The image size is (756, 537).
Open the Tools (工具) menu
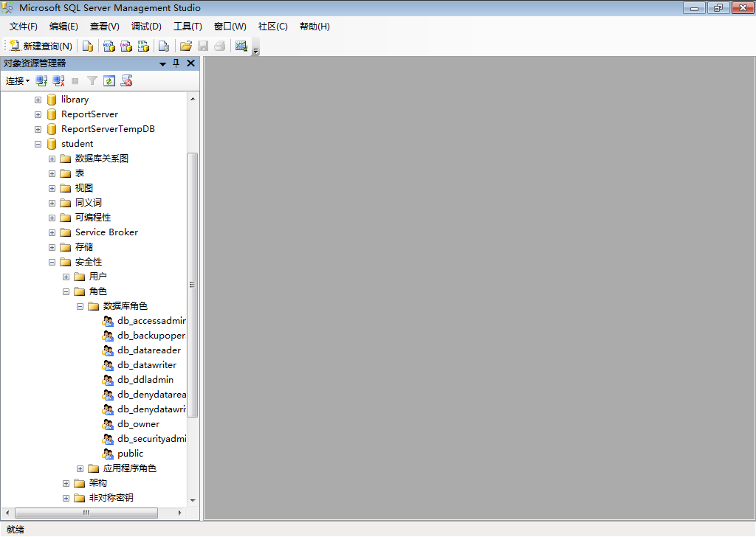(x=188, y=27)
